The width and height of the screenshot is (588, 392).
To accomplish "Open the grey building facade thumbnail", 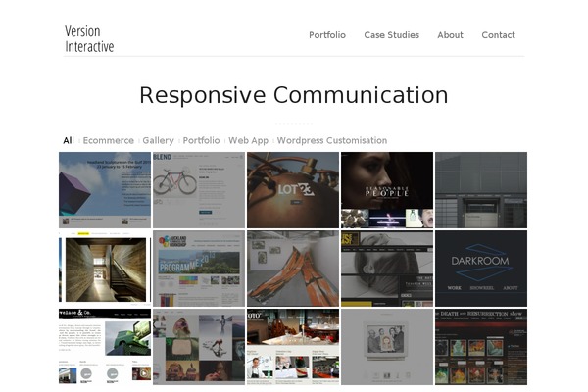I will coord(481,190).
